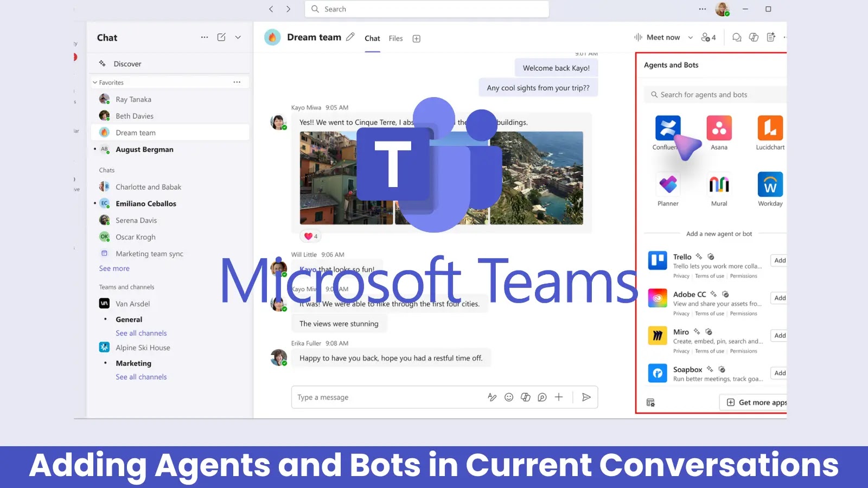Start a new chat with the compose icon

pos(221,37)
